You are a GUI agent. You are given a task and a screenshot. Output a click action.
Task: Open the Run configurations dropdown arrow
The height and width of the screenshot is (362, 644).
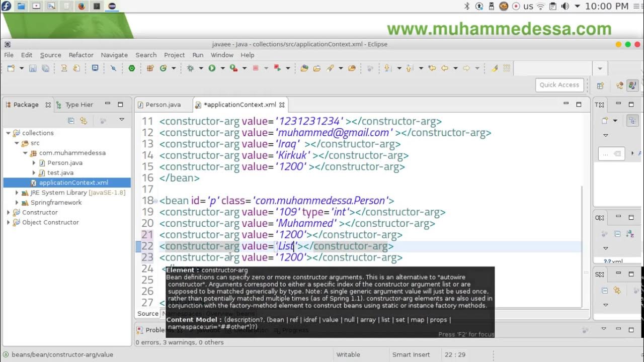tap(222, 68)
